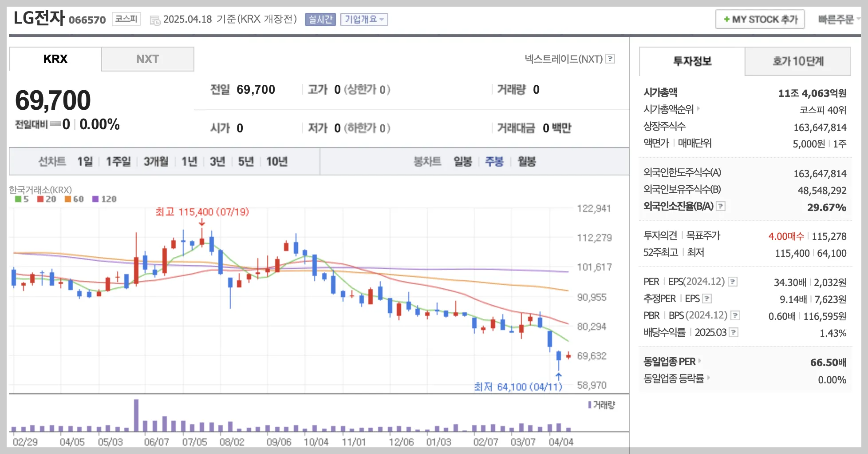Click the 5-day moving average green swatch

point(18,199)
